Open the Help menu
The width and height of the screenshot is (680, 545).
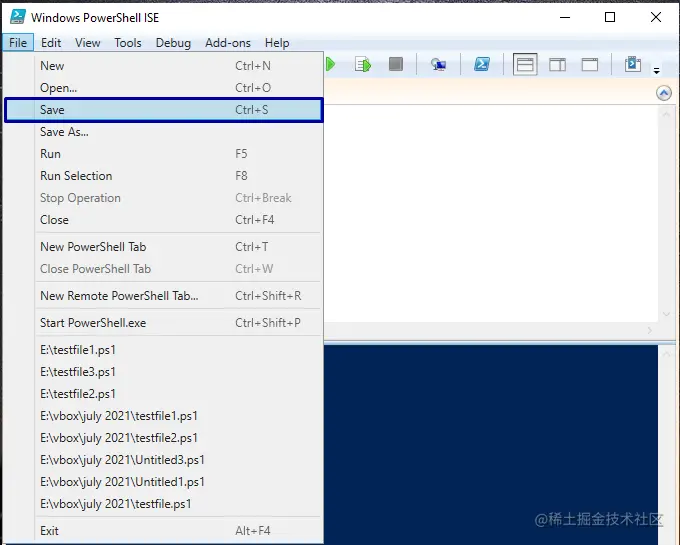pyautogui.click(x=277, y=42)
